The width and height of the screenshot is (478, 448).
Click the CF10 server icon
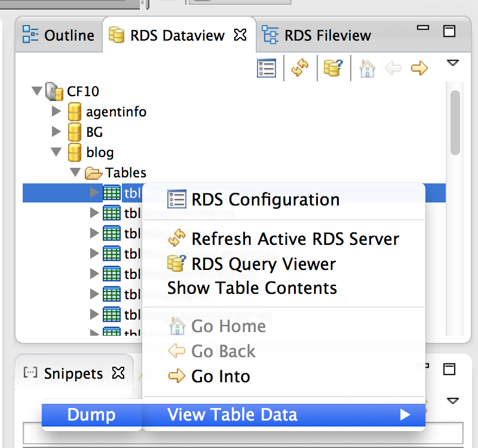click(54, 91)
